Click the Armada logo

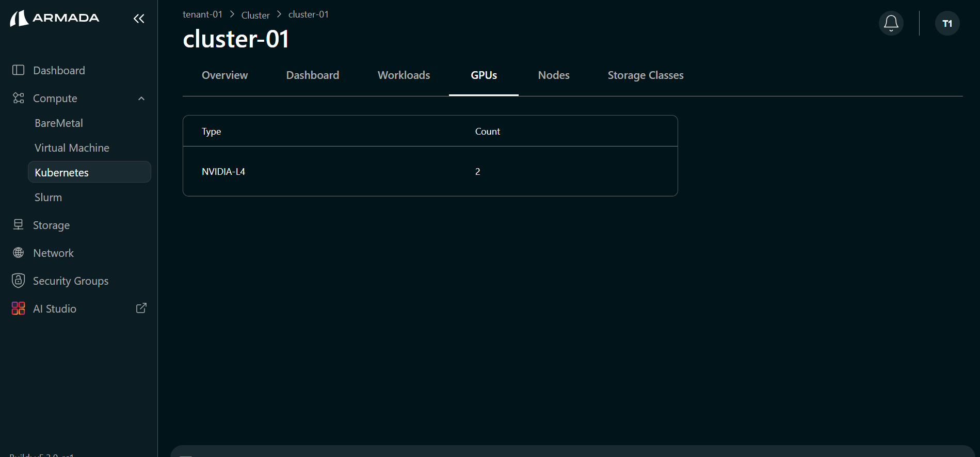click(x=55, y=18)
